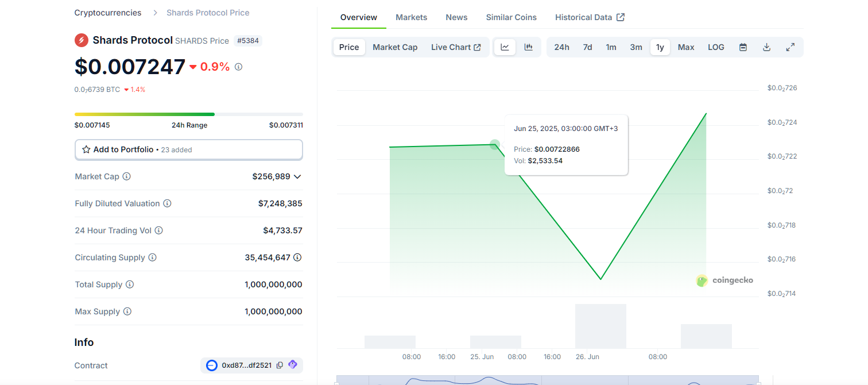
Task: Open the News tab
Action: pyautogui.click(x=456, y=17)
